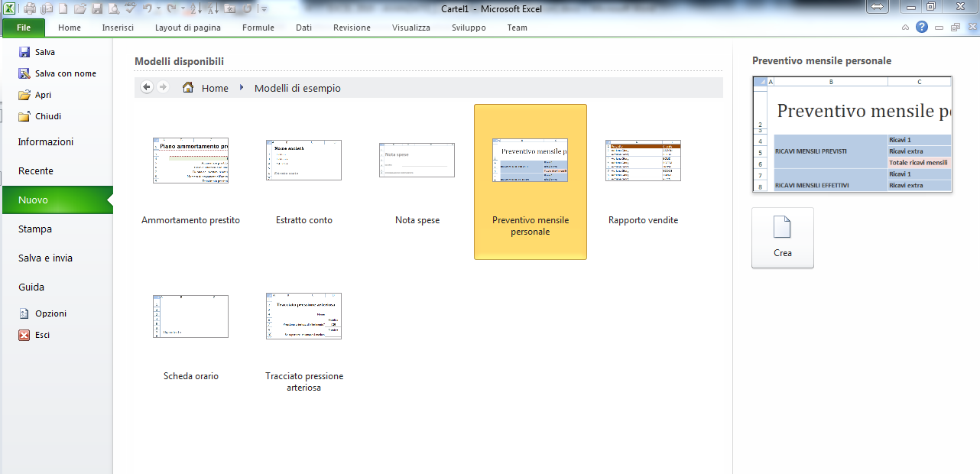Select the Tracciato pressione arteriosa template
980x474 pixels.
click(303, 336)
